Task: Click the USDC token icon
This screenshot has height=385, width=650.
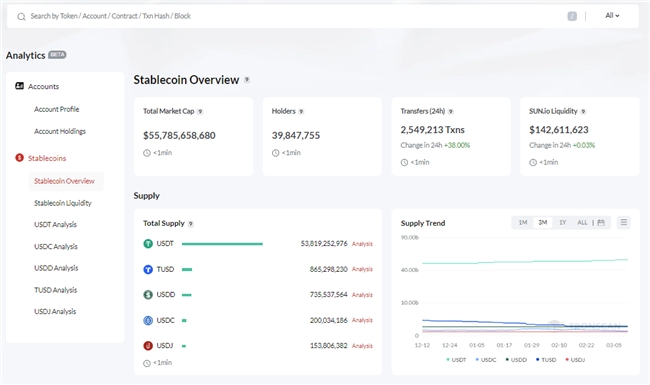Action: [x=148, y=320]
